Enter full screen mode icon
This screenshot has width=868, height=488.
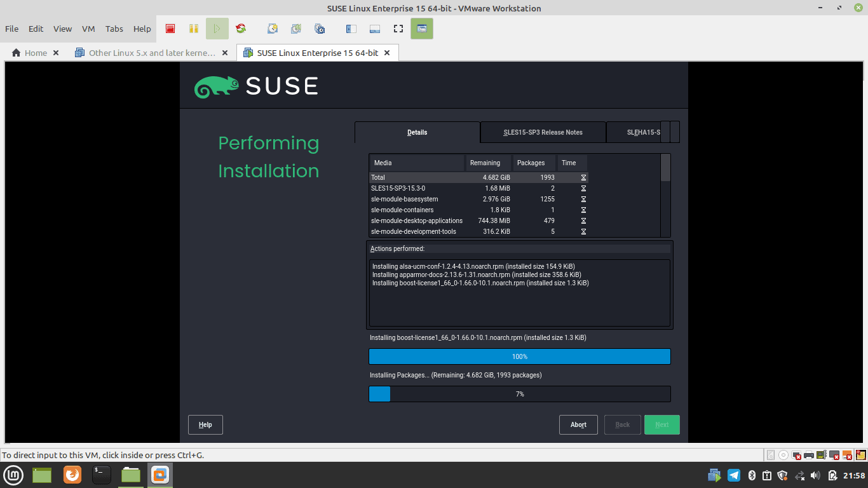tap(398, 29)
